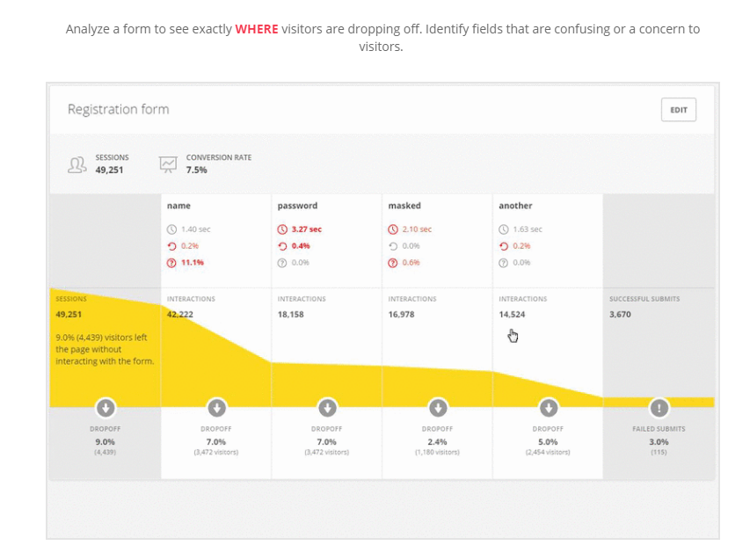Click the EDIT button on Registration form
The width and height of the screenshot is (750, 560).
(x=678, y=110)
